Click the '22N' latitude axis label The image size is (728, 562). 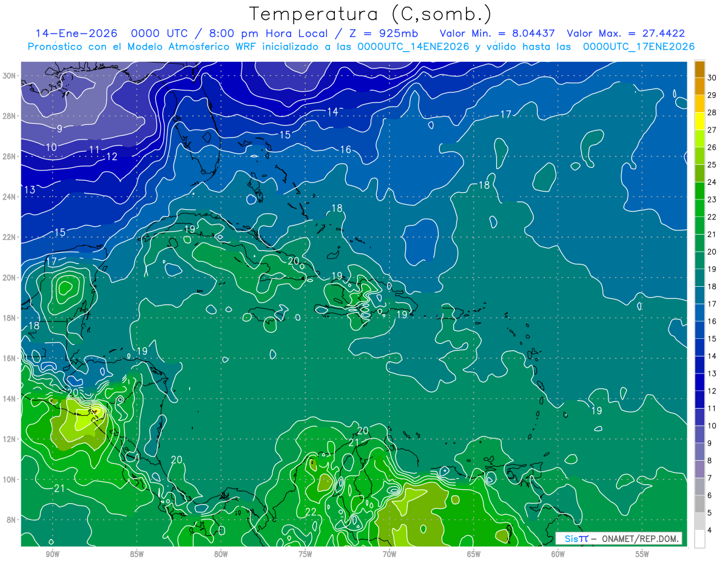9,237
